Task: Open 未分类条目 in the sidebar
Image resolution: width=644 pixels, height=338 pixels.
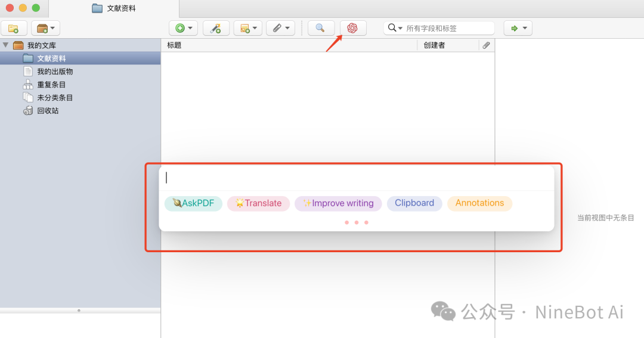Action: click(x=55, y=98)
